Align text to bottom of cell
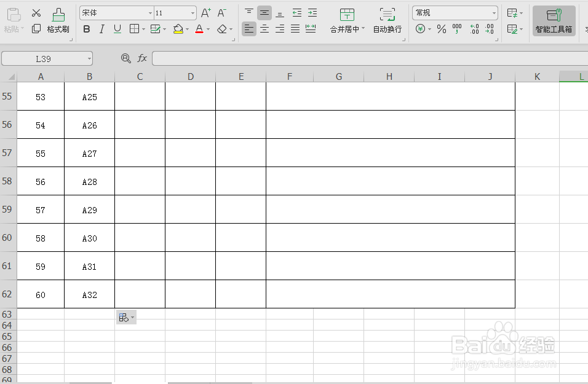This screenshot has width=588, height=384. pyautogui.click(x=280, y=13)
